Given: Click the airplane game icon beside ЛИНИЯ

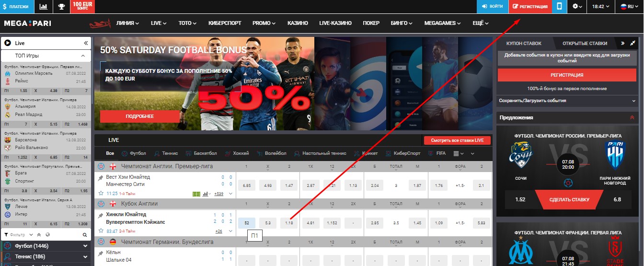Looking at the screenshot, I should [x=99, y=23].
